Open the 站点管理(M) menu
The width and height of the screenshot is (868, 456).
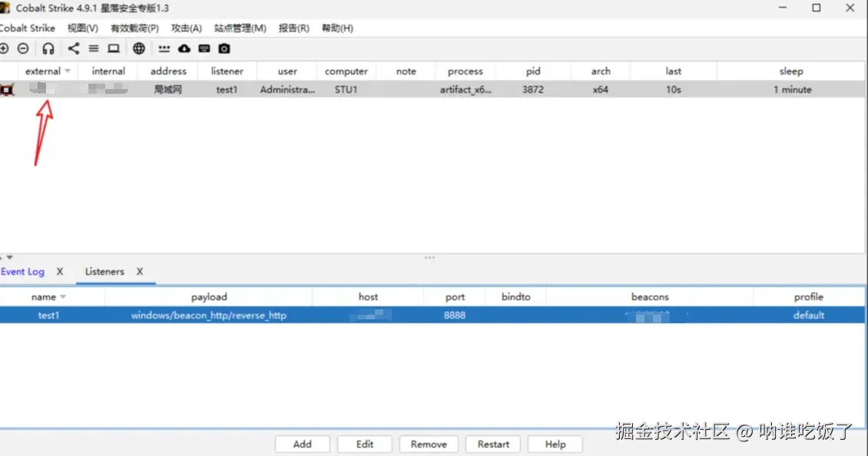point(240,28)
